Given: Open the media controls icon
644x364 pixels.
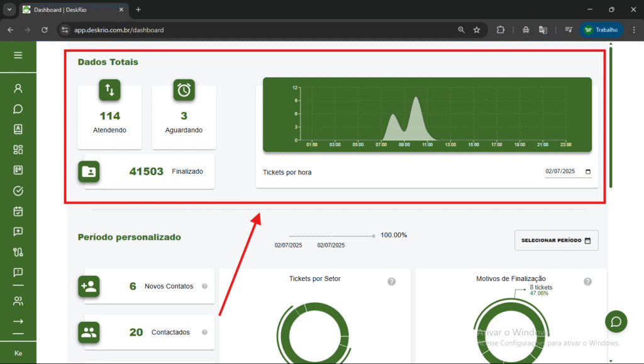Looking at the screenshot, I should pyautogui.click(x=569, y=30).
